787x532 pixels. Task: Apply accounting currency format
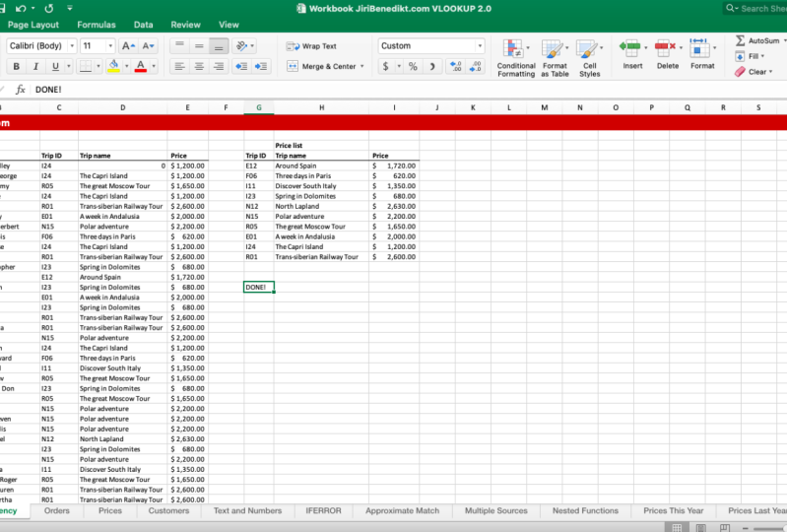[385, 66]
